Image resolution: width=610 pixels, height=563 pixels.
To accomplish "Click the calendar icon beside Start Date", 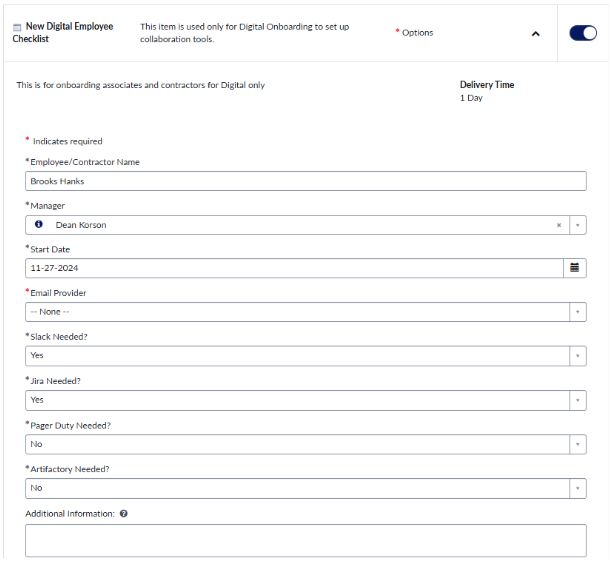I will coord(575,268).
